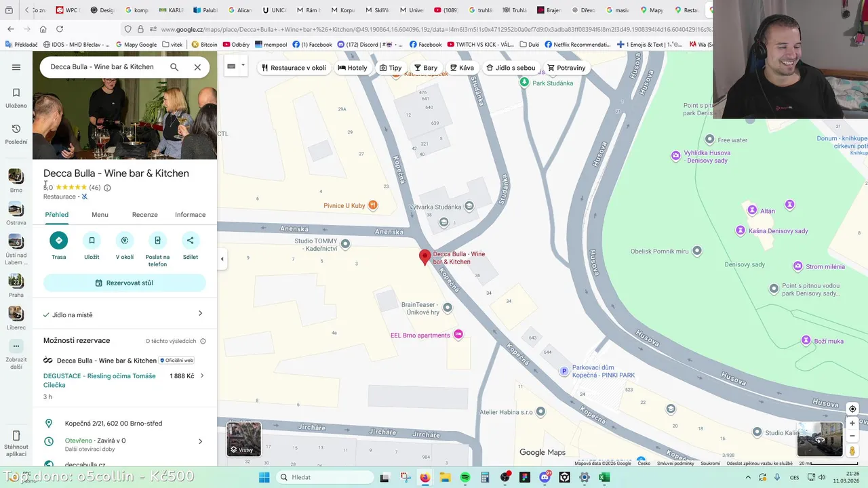Filter by Jídlo s sebou chip
This screenshot has width=868, height=488.
tap(511, 68)
